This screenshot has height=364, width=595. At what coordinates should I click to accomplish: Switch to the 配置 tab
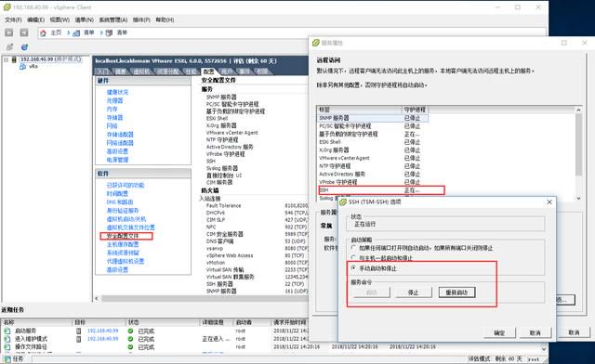pyautogui.click(x=208, y=71)
